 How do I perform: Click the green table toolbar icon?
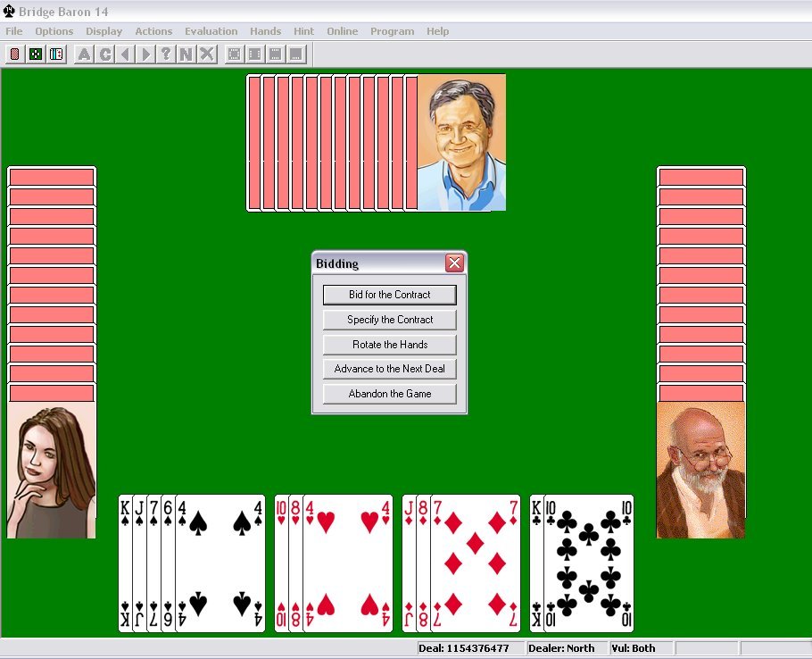[x=36, y=54]
